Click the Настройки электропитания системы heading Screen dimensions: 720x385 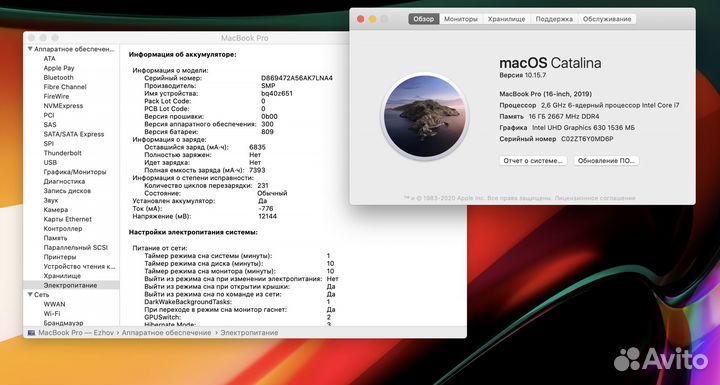coord(193,232)
